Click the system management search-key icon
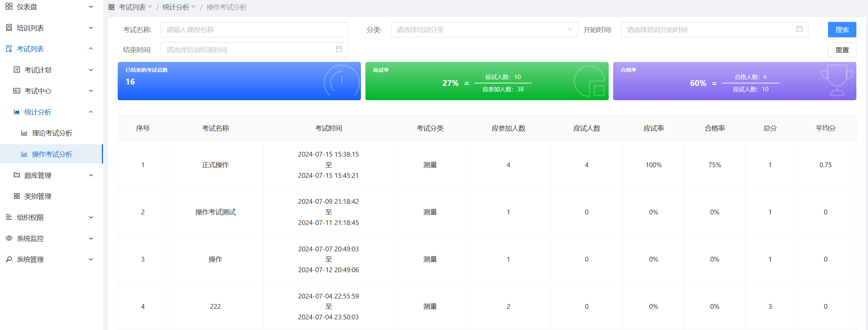This screenshot has width=868, height=330. click(x=9, y=259)
